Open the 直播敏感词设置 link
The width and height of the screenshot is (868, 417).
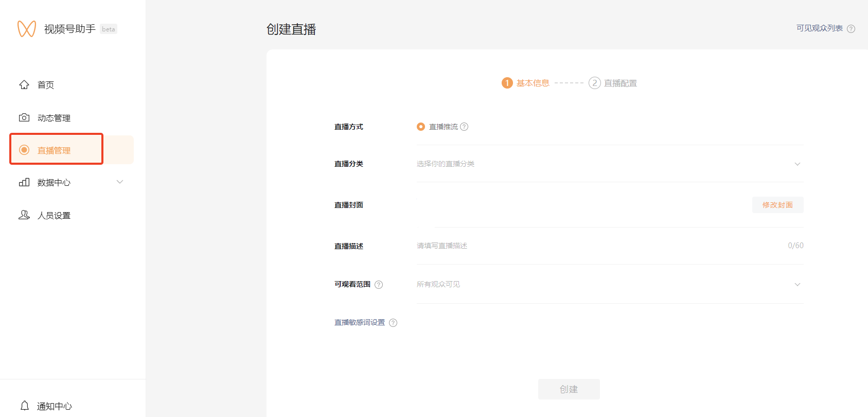(360, 323)
